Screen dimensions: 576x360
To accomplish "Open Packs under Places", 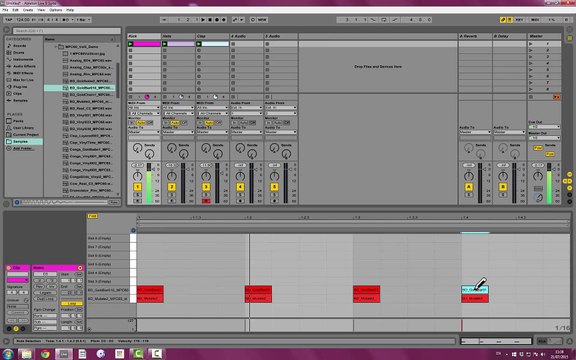I will pyautogui.click(x=18, y=121).
